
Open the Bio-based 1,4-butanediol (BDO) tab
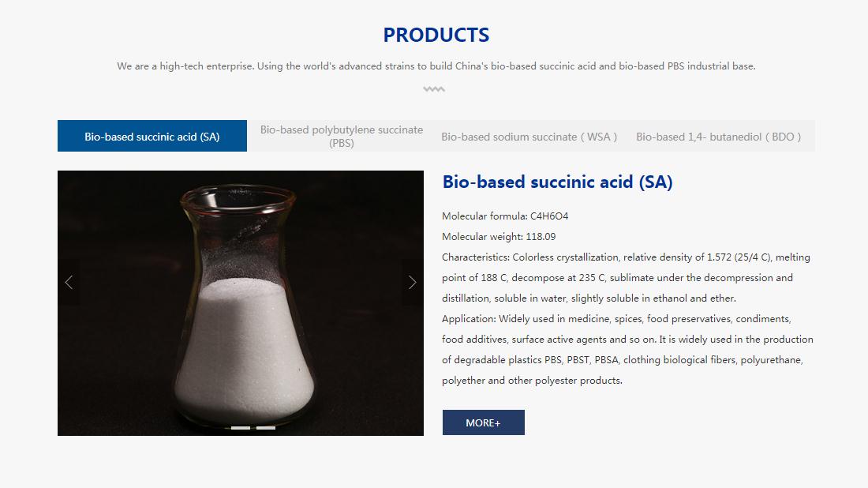(719, 136)
